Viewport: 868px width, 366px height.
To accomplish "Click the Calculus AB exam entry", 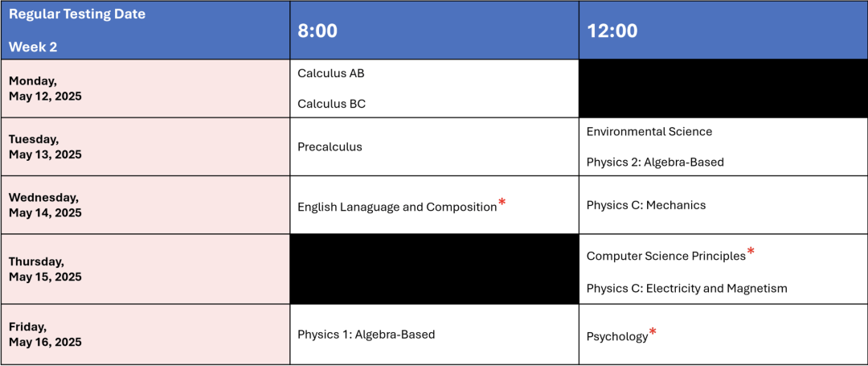I will (330, 73).
